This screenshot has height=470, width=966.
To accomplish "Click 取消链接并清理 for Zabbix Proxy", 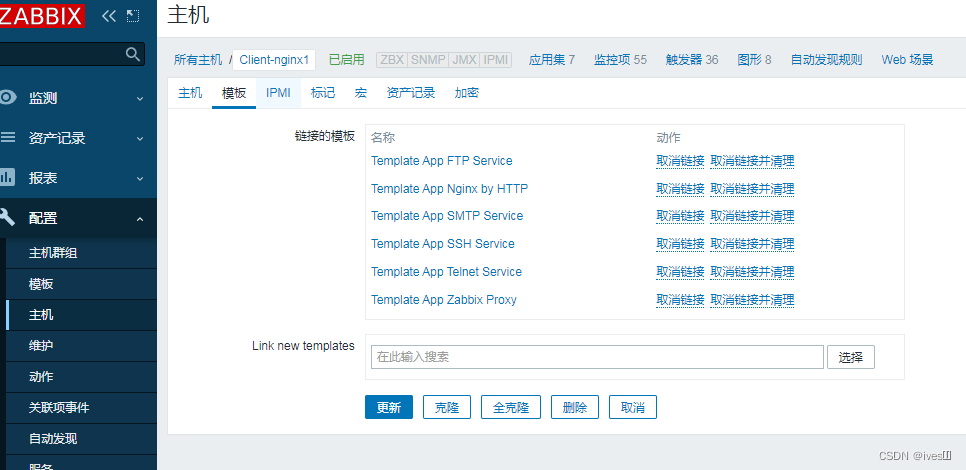I will pyautogui.click(x=752, y=301).
